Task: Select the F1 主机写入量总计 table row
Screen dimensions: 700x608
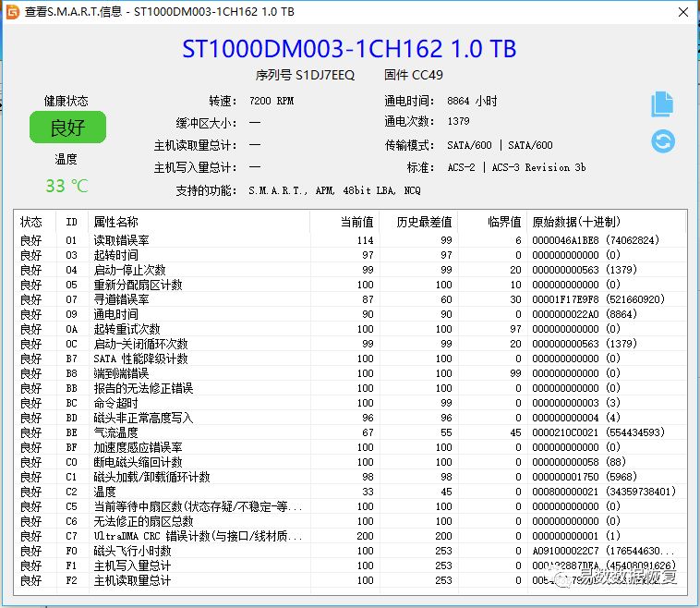Action: click(350, 565)
